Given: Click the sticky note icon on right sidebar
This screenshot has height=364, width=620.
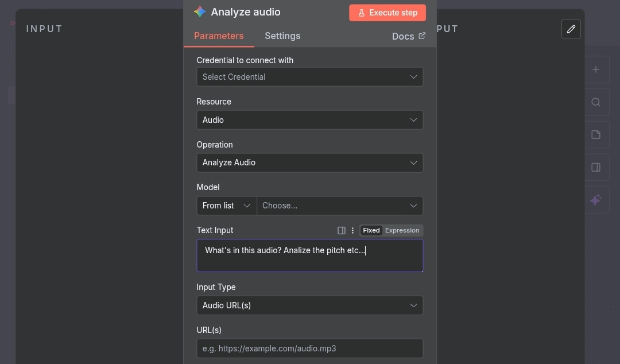Looking at the screenshot, I should click(596, 135).
